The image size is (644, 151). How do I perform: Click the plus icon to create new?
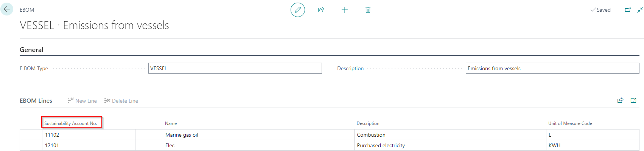[344, 10]
